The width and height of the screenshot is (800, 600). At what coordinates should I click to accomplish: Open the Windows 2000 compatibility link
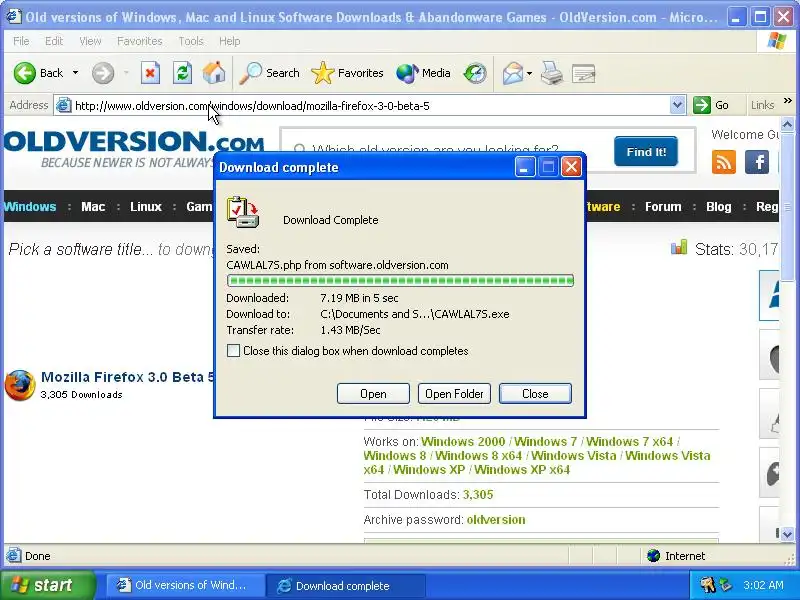[463, 441]
